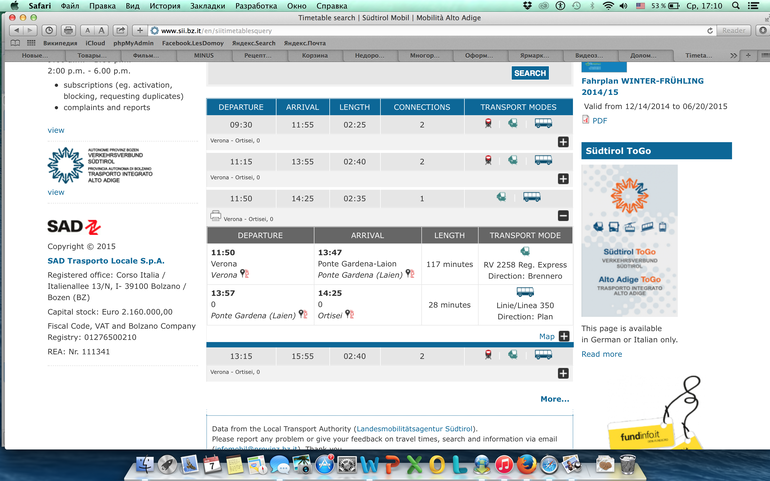Click the Safari reload page icon
This screenshot has height=481, width=770.
pos(710,30)
